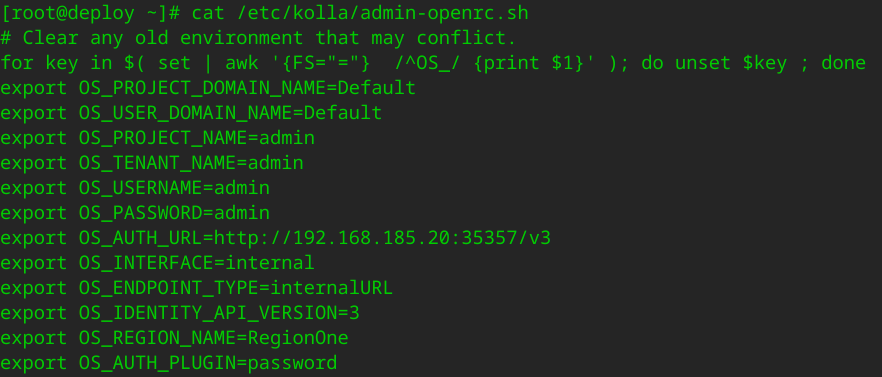The width and height of the screenshot is (882, 377).
Task: Click the RegionOne value text
Action: [298, 338]
